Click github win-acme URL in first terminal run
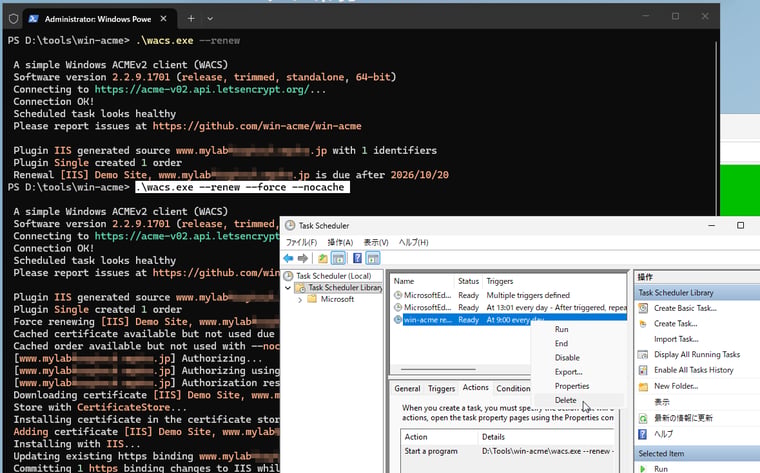Screen dimensions: 760x473 pyautogui.click(x=257, y=126)
